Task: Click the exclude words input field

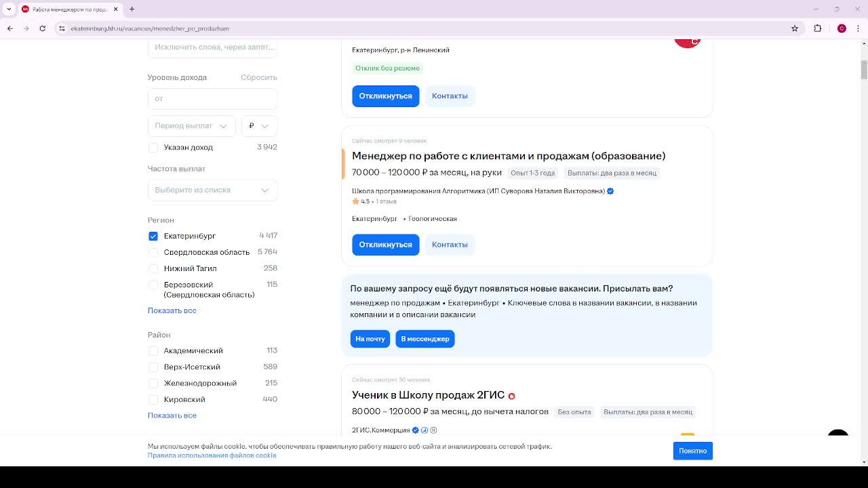Action: tap(212, 47)
